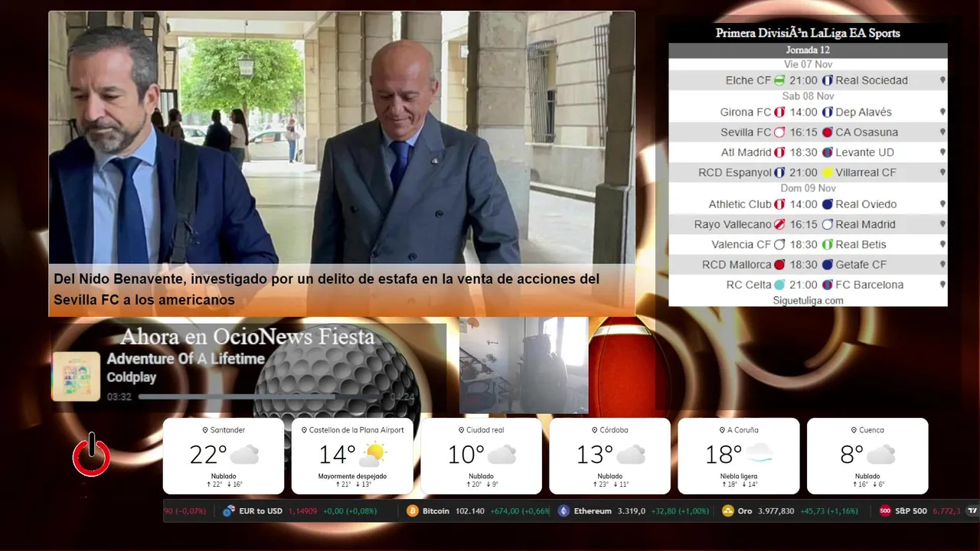Click the 'Coldplay' artist name
This screenshot has width=980, height=551.
[132, 378]
